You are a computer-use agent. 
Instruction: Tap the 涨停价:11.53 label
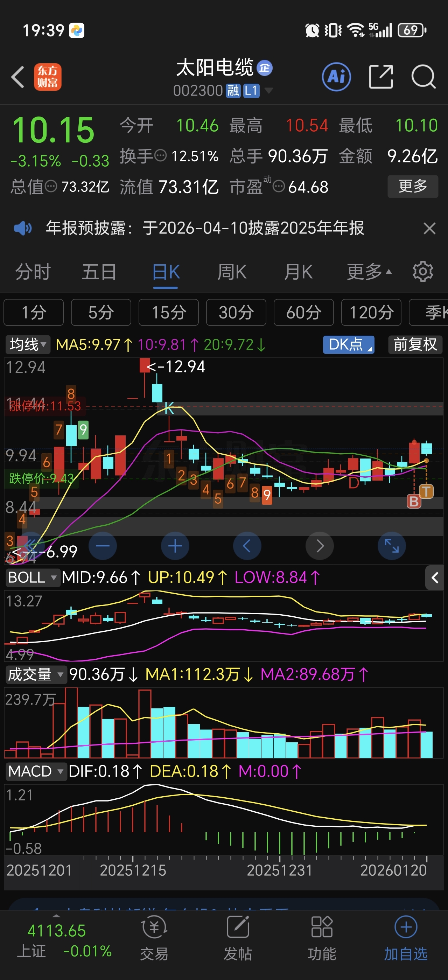(x=45, y=406)
